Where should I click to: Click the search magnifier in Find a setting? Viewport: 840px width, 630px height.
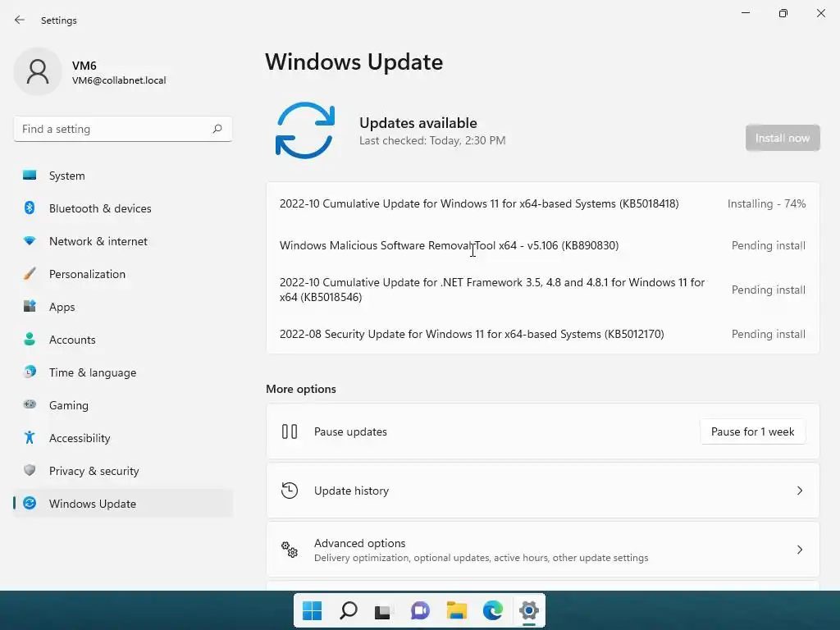tap(217, 129)
